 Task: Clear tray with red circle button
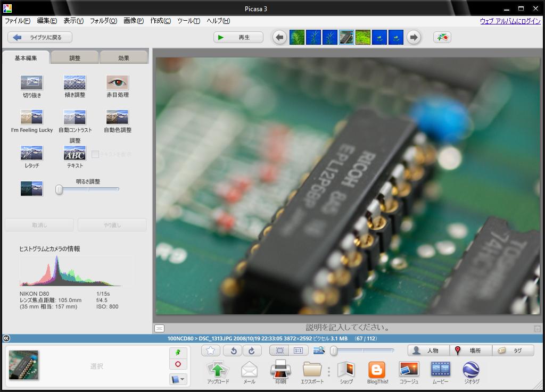[x=178, y=364]
